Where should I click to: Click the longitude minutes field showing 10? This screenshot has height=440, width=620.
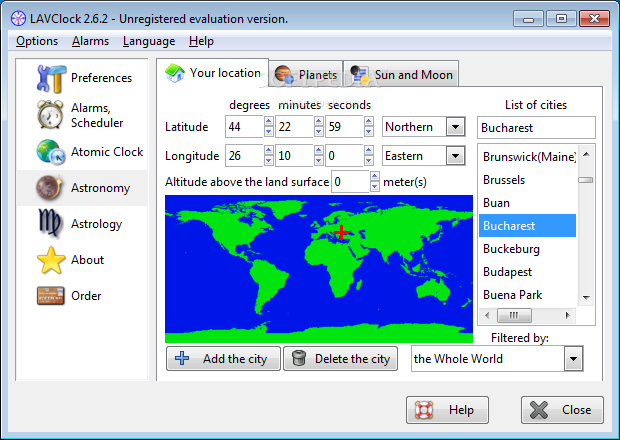click(x=294, y=155)
